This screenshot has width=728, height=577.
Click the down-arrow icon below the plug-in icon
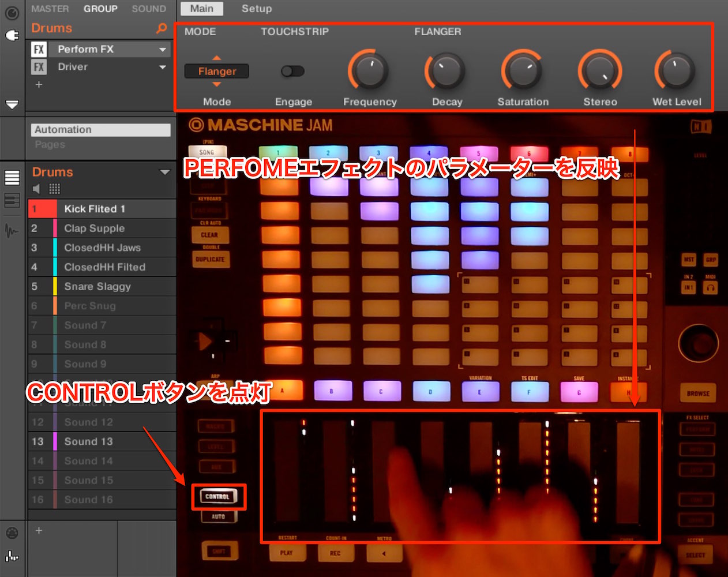(x=12, y=104)
